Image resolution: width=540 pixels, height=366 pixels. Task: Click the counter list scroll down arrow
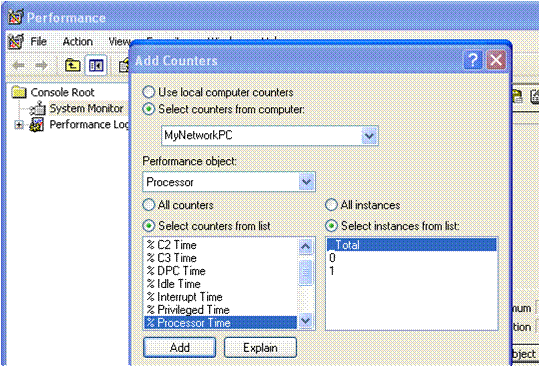click(x=306, y=321)
